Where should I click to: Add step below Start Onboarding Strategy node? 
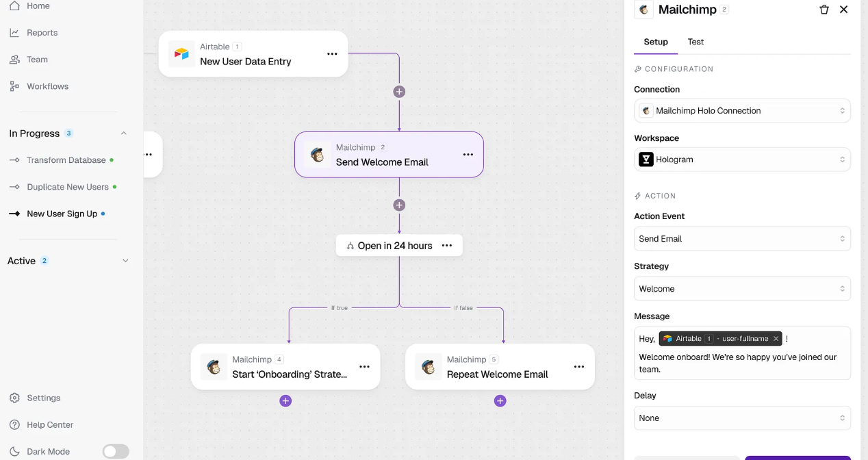(285, 401)
